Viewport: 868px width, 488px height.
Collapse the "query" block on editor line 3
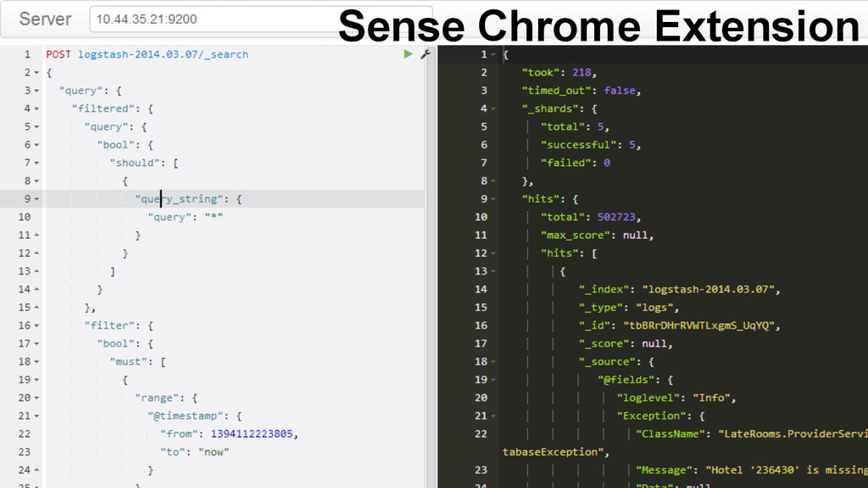pyautogui.click(x=36, y=91)
